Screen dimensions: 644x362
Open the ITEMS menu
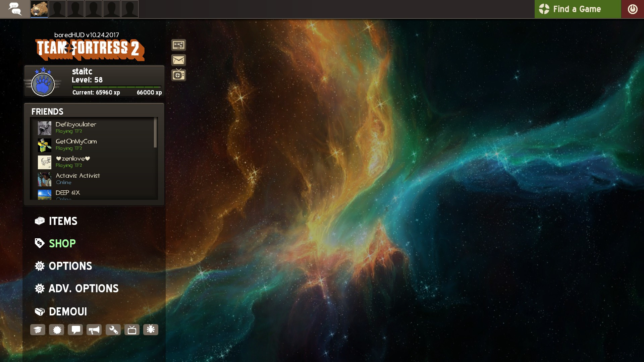[x=56, y=221]
